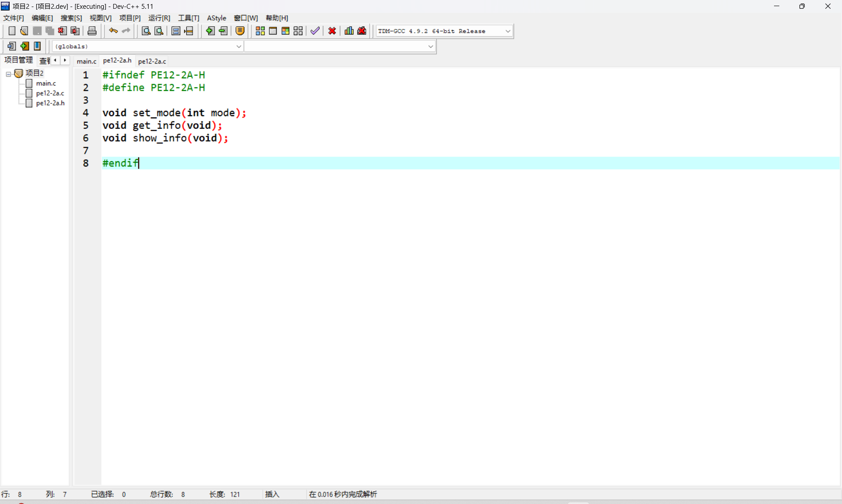Image resolution: width=842 pixels, height=504 pixels.
Task: Click the Profile Analysis bar chart icon
Action: [x=349, y=31]
